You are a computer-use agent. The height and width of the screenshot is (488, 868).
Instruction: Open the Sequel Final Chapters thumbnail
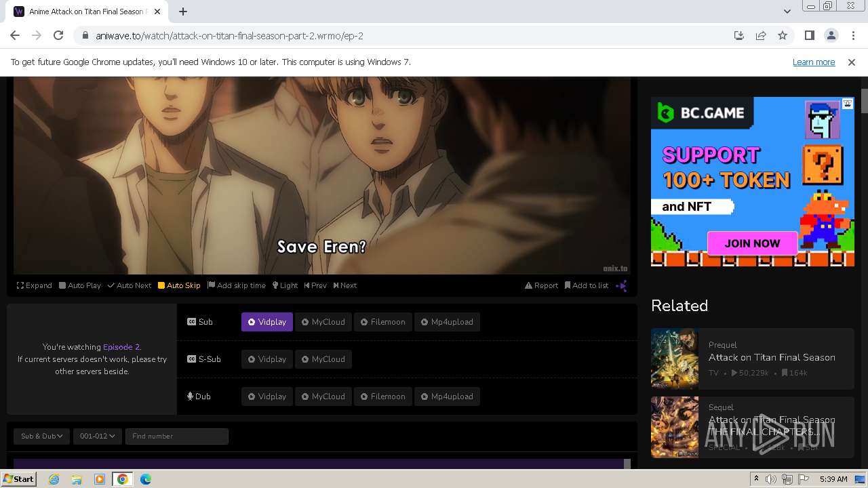[x=675, y=427]
